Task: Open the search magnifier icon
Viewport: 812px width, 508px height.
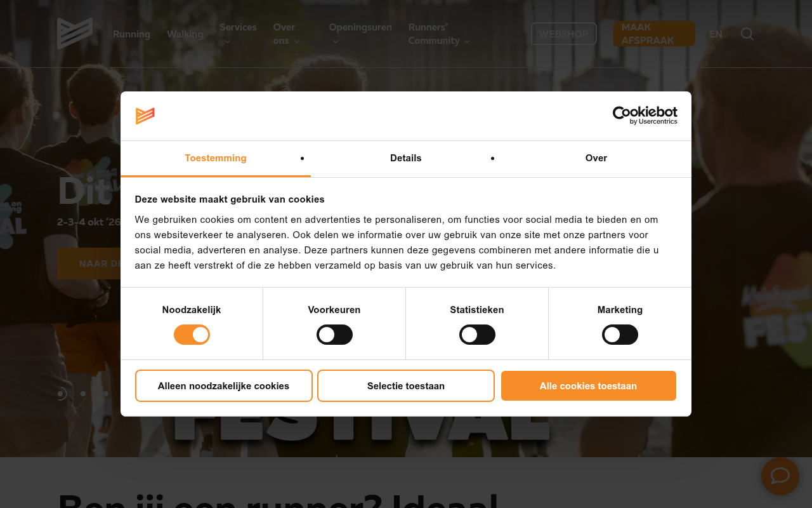Action: tap(747, 34)
